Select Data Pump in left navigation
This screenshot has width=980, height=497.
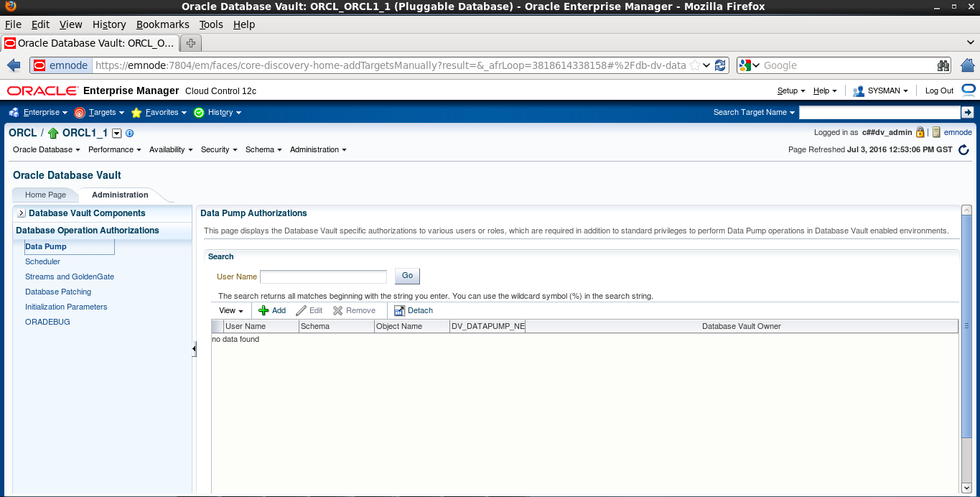[x=45, y=246]
